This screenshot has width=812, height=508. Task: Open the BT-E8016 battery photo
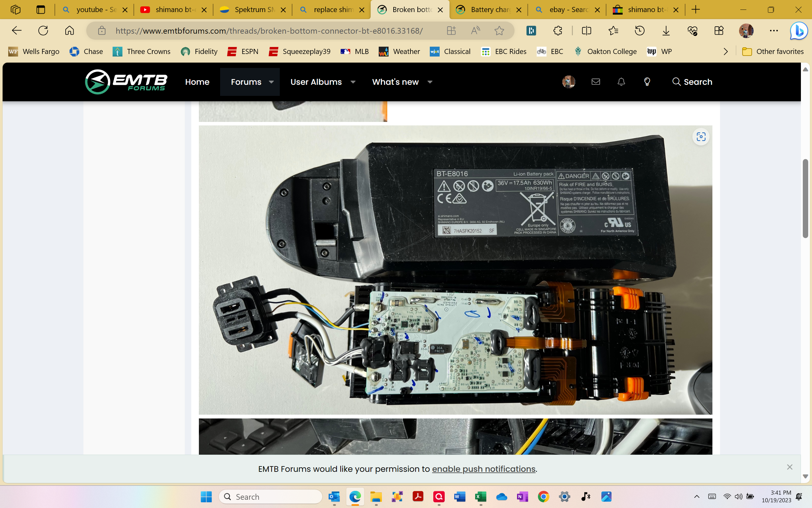click(455, 270)
